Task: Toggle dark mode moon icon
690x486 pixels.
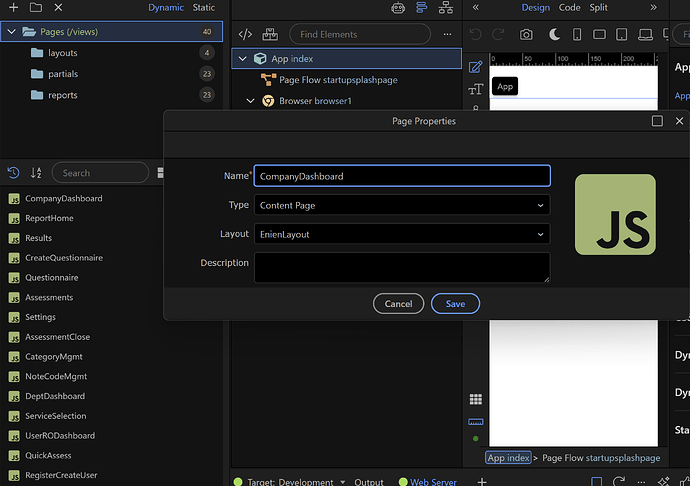Action: 554,34
